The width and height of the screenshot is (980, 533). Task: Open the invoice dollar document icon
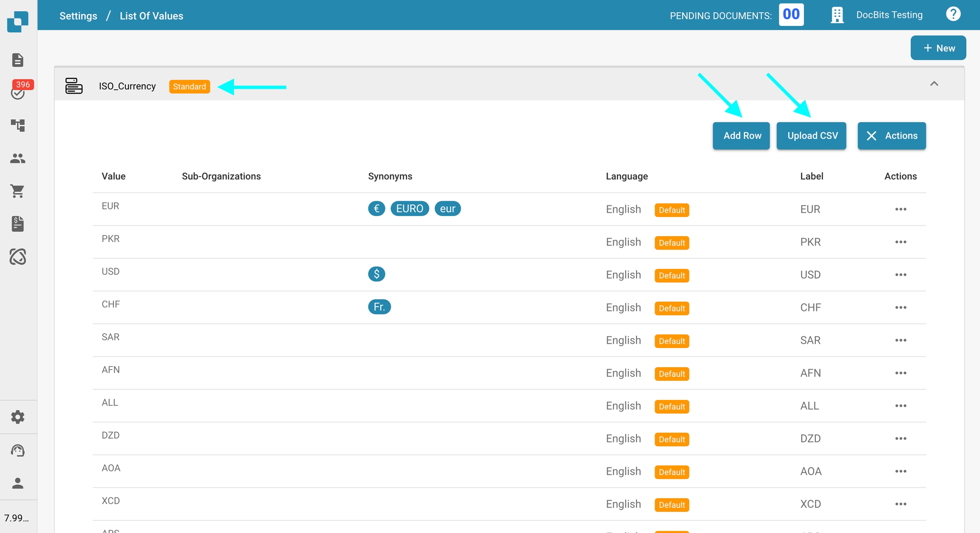coord(18,224)
